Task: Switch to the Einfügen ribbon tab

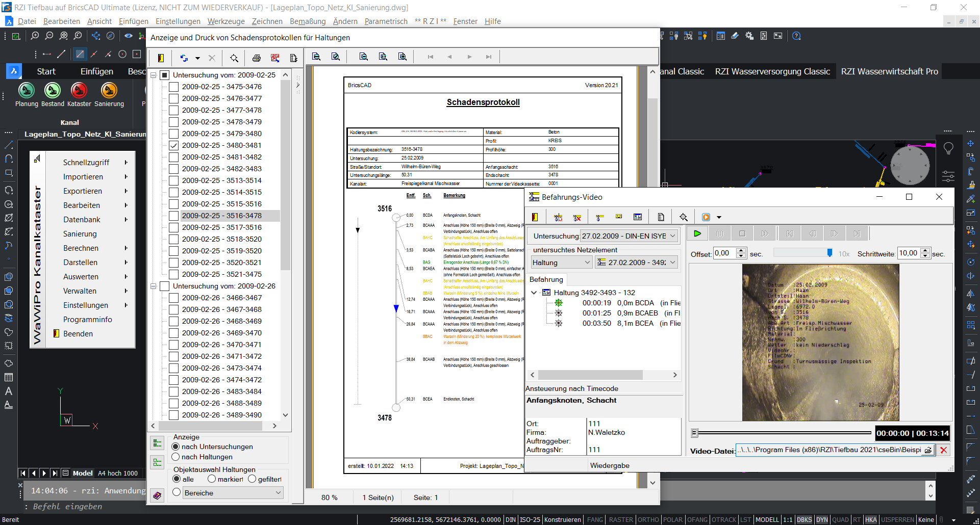Action: (97, 71)
